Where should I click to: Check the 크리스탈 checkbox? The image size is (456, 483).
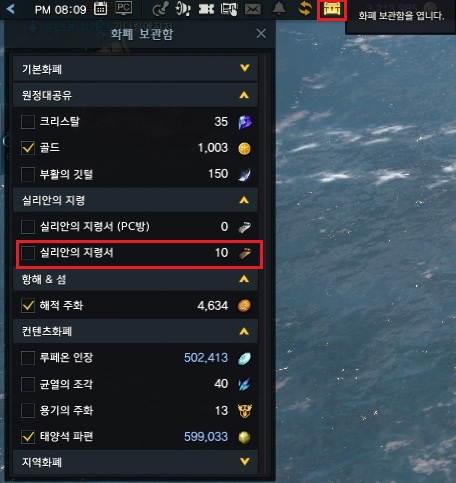(28, 122)
